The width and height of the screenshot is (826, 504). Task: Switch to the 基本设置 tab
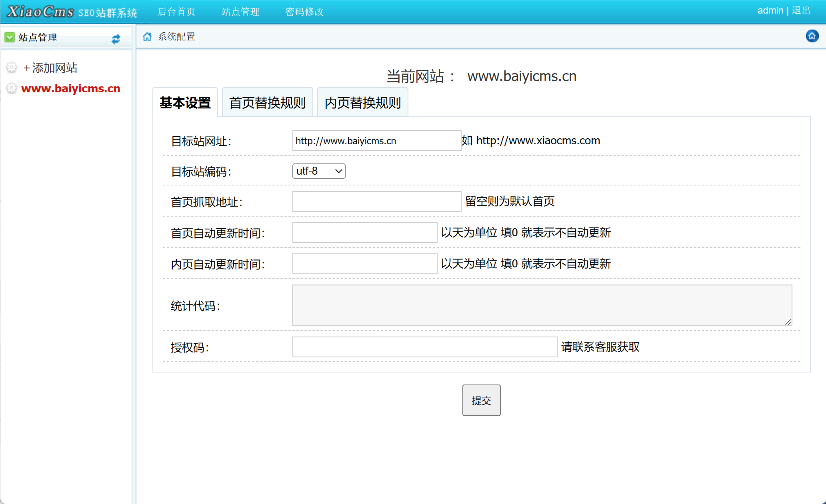pos(185,102)
